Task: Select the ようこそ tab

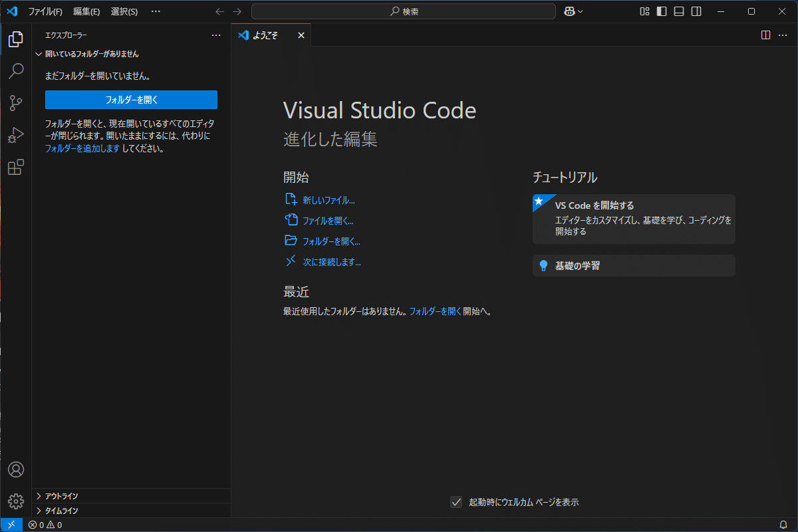Action: coord(271,35)
